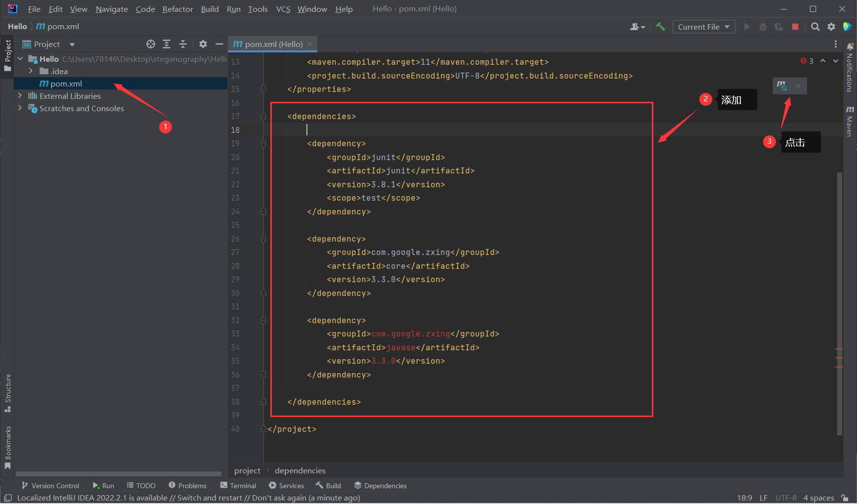Click the 3 errors indicator
Image resolution: width=857 pixels, height=504 pixels.
coord(807,61)
